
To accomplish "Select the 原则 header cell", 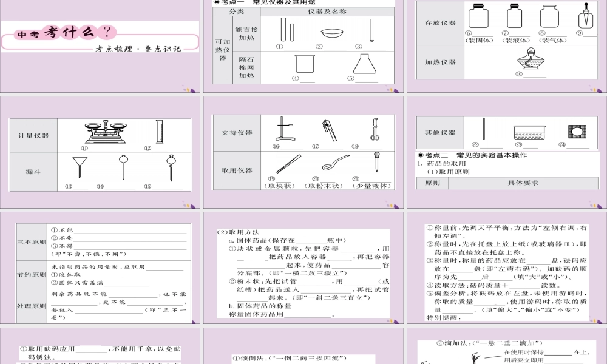I will pyautogui.click(x=432, y=183).
